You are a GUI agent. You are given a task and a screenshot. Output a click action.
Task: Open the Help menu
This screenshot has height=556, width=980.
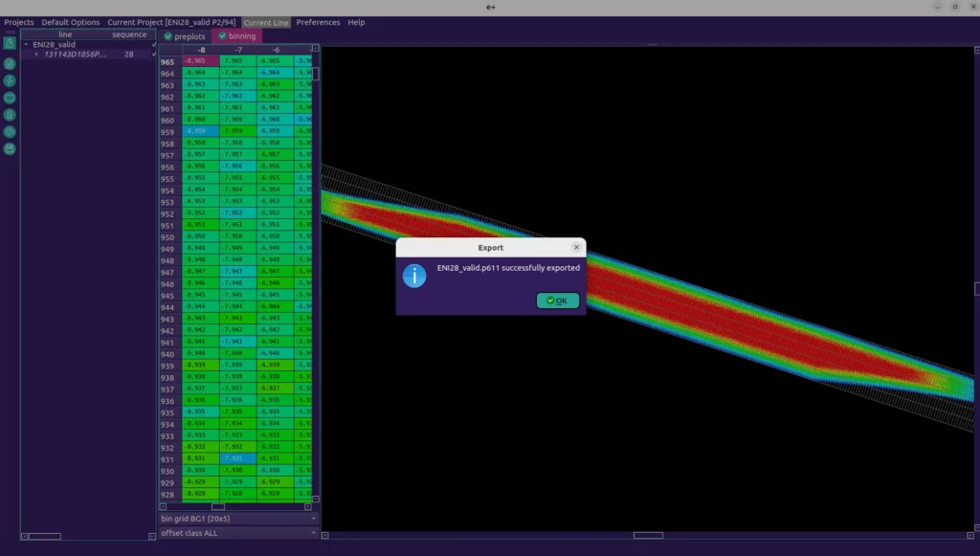click(x=356, y=22)
